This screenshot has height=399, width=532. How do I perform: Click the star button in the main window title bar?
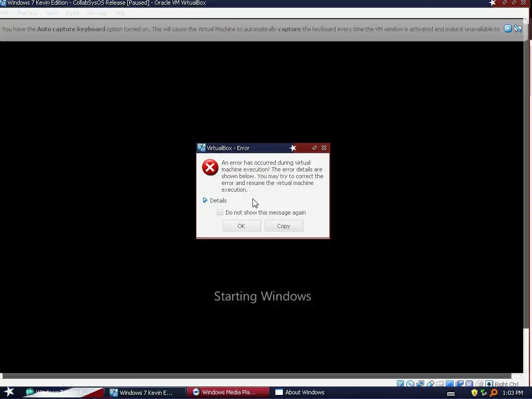(493, 3)
